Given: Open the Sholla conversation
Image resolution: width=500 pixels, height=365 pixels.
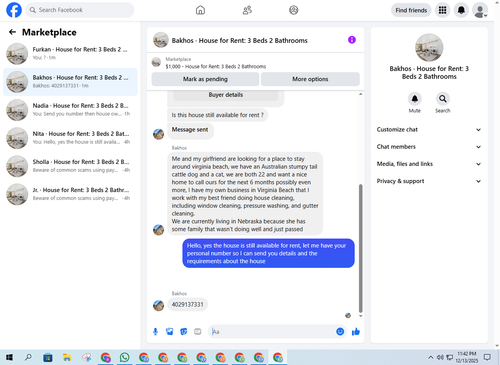Looking at the screenshot, I should pyautogui.click(x=70, y=166).
